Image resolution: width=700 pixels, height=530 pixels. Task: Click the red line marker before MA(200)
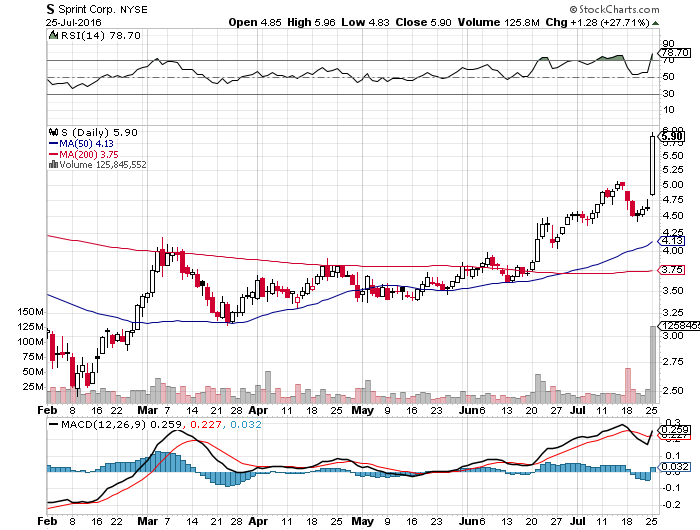pos(54,154)
